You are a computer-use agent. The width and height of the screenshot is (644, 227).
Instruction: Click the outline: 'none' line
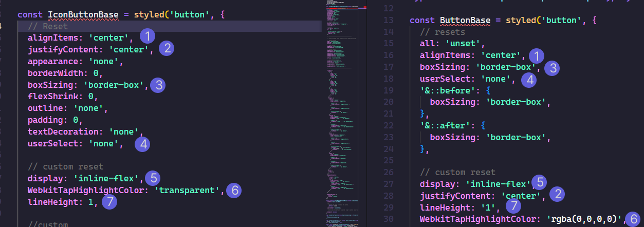(68, 108)
